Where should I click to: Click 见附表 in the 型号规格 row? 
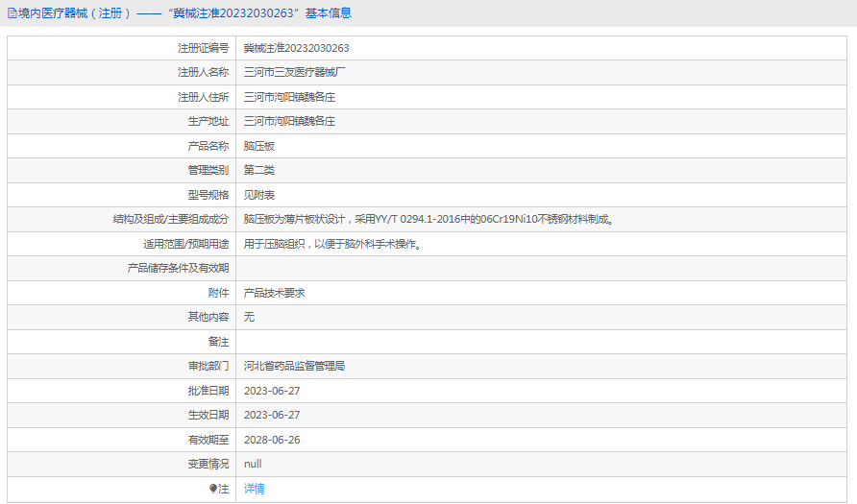coord(259,195)
